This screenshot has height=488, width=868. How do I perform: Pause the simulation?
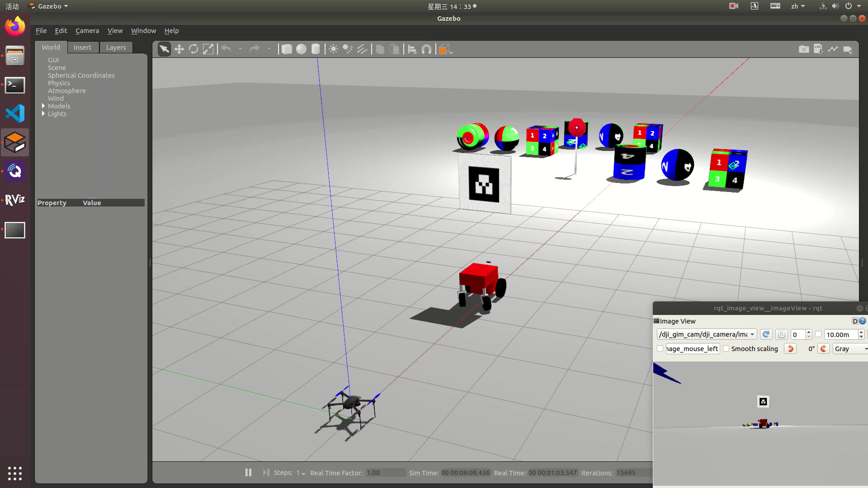tap(248, 472)
